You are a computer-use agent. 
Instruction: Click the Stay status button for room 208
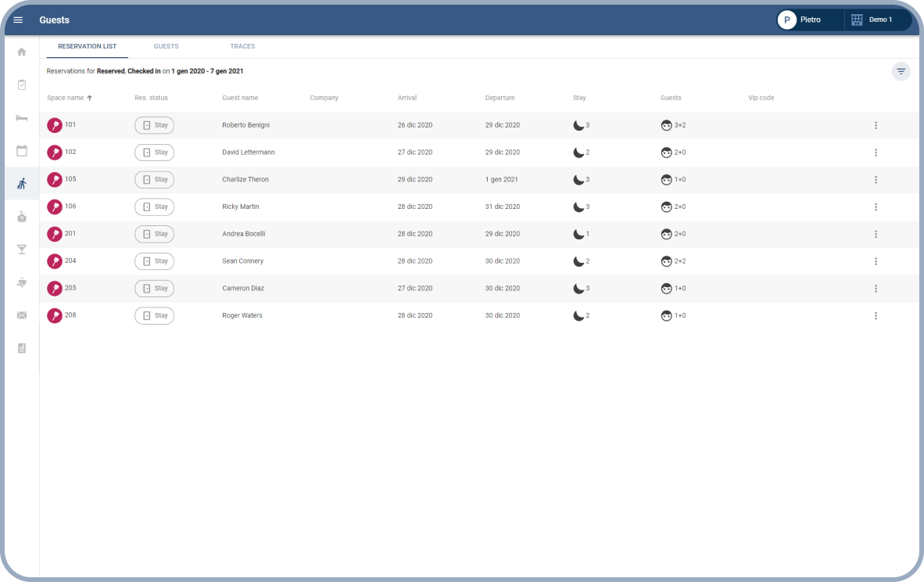[x=154, y=315]
